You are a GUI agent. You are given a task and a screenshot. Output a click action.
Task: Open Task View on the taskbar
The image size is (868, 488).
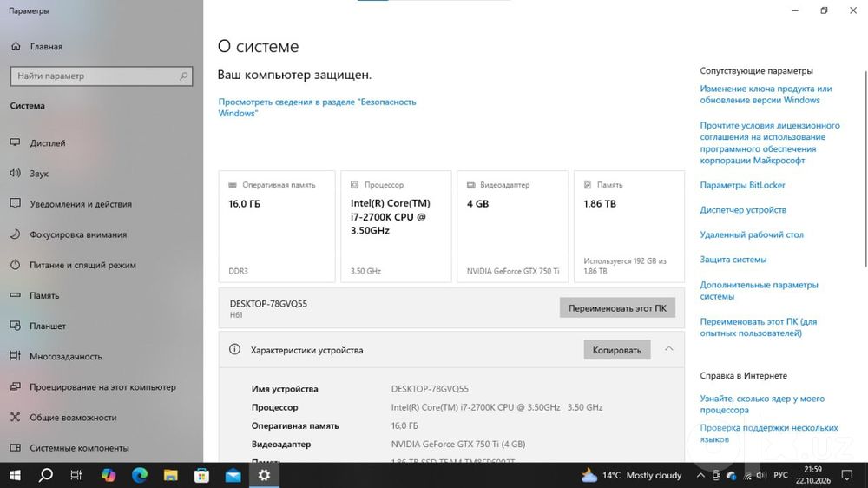tap(76, 475)
